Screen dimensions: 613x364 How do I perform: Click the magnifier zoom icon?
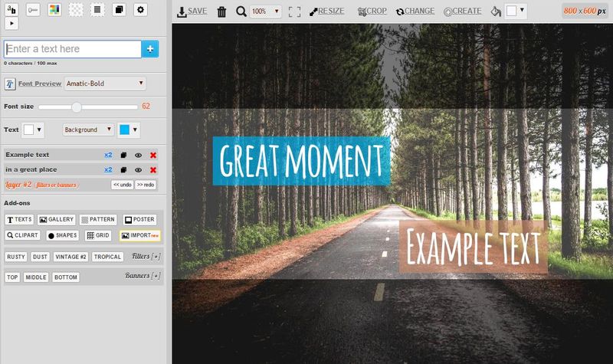click(241, 11)
